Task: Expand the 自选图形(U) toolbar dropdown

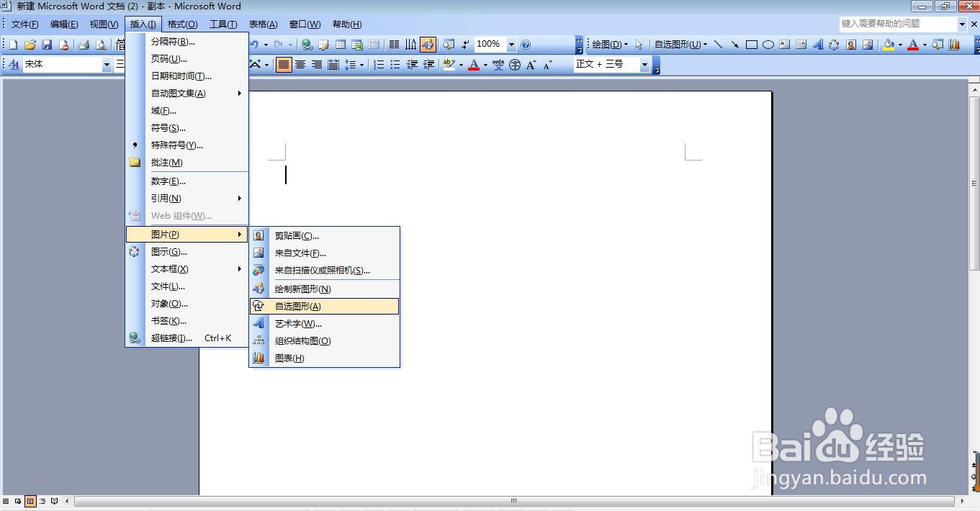Action: pyautogui.click(x=680, y=45)
